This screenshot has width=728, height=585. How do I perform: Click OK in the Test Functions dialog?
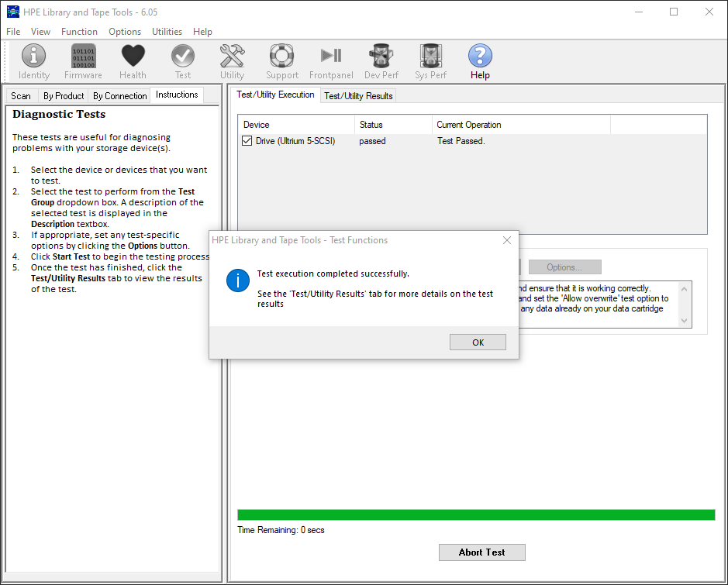pyautogui.click(x=478, y=342)
